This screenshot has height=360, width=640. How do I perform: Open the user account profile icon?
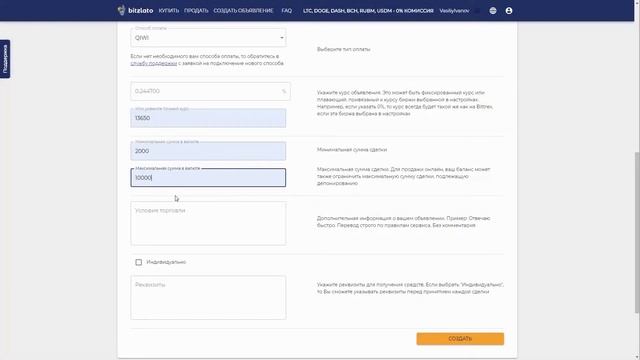(x=509, y=11)
